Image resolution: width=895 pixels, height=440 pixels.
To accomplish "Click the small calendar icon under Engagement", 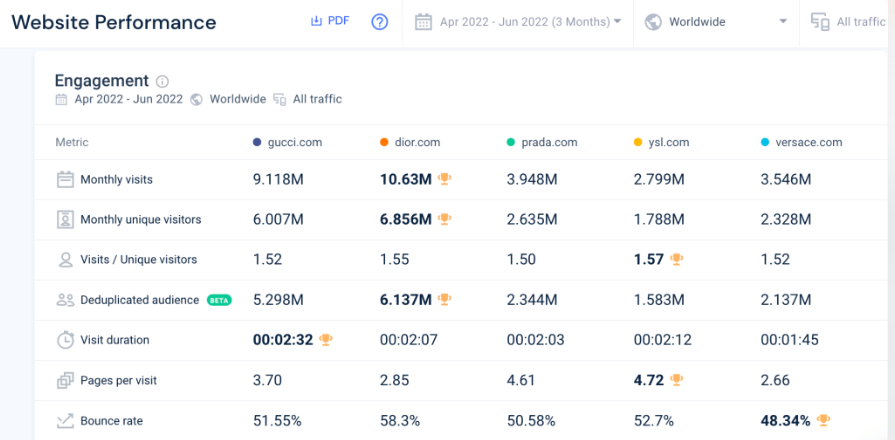I will pos(61,99).
